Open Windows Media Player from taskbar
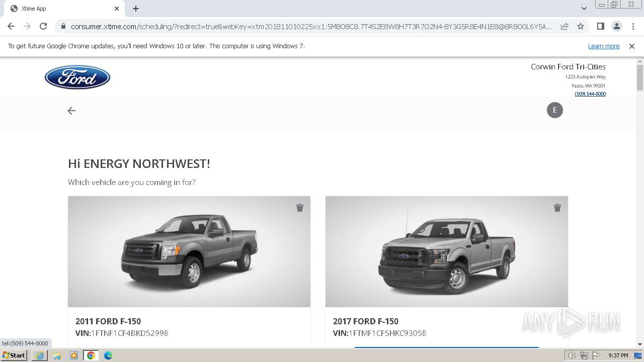The height and width of the screenshot is (362, 644). 74,355
